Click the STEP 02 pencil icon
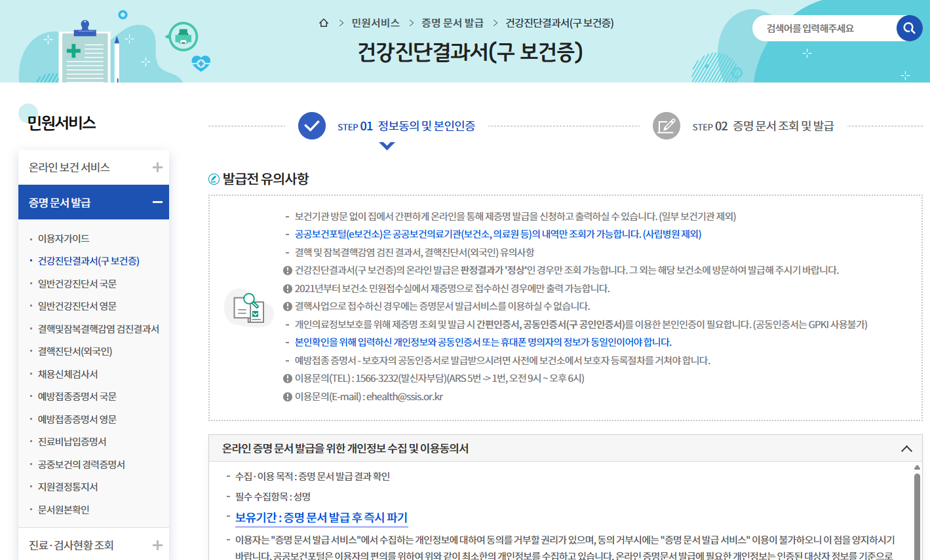This screenshot has height=560, width=930. coord(666,126)
